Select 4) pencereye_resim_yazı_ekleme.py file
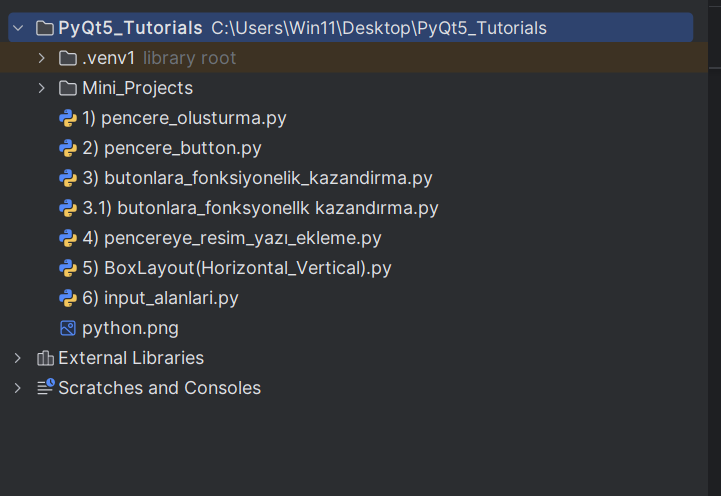This screenshot has width=721, height=496. [x=231, y=238]
